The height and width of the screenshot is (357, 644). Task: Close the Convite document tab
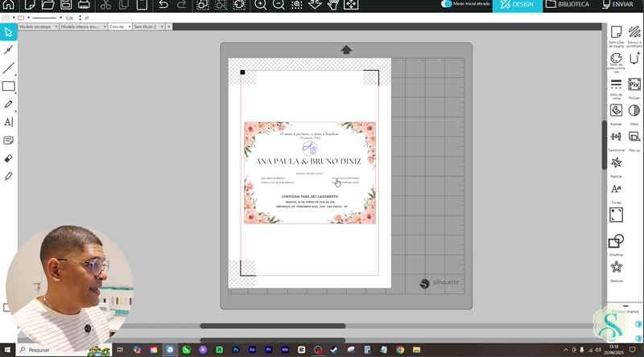point(130,27)
